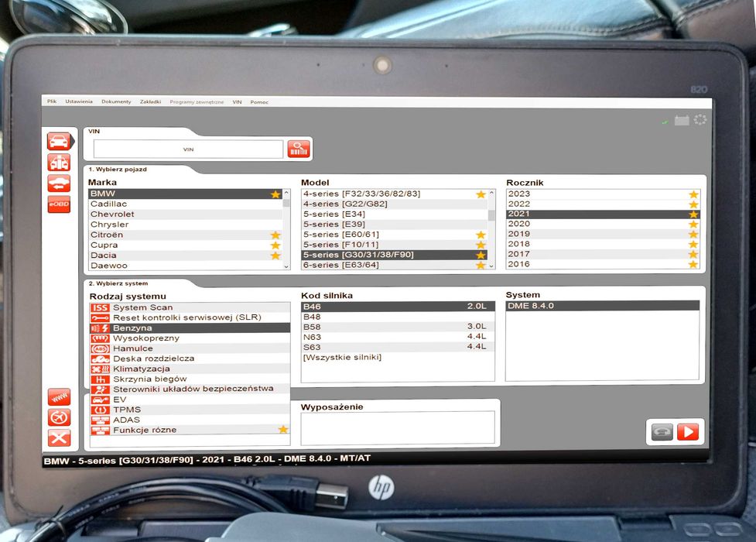The width and height of the screenshot is (756, 542).
Task: Select Hamulce system type
Action: click(190, 348)
